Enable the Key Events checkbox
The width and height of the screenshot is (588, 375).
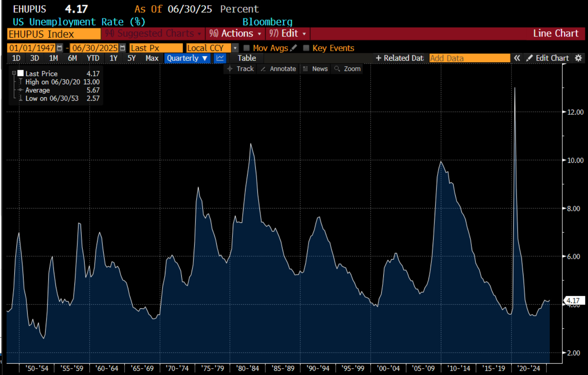tap(306, 48)
